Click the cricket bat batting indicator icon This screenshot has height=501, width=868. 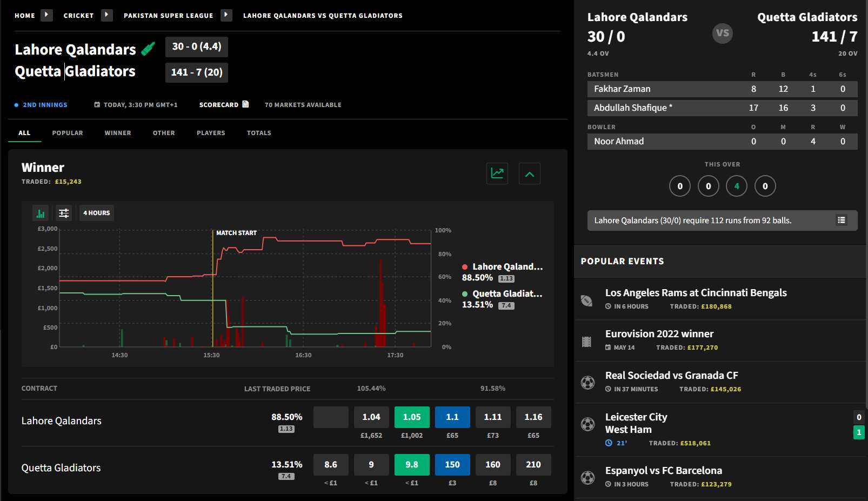(x=148, y=49)
